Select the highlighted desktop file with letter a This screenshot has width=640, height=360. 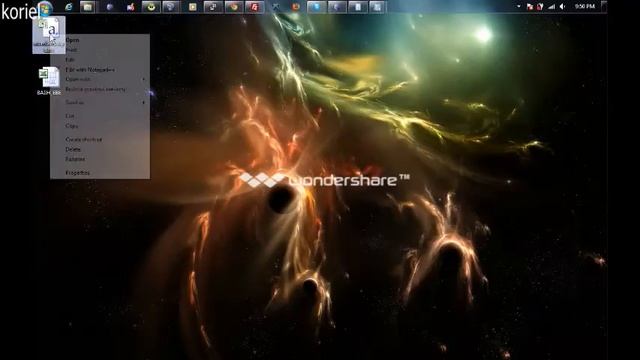point(49,35)
